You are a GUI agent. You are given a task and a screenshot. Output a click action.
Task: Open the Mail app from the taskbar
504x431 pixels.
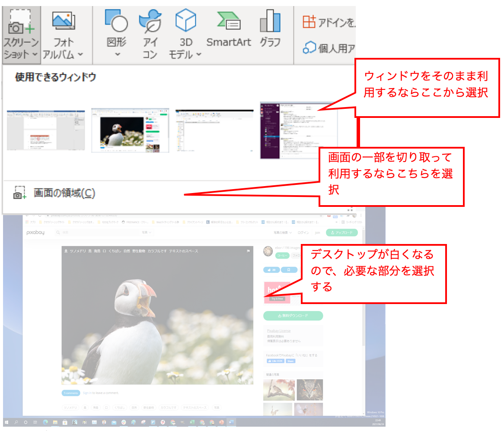pyautogui.click(x=114, y=422)
